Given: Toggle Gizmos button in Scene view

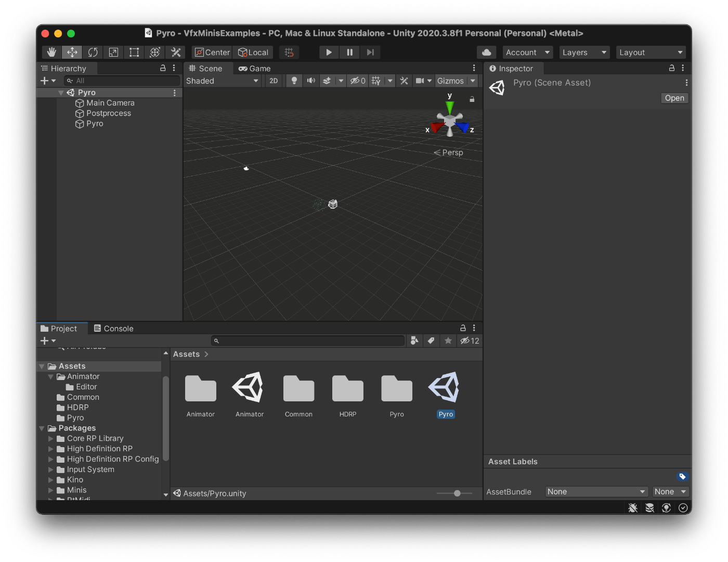Looking at the screenshot, I should pyautogui.click(x=450, y=81).
